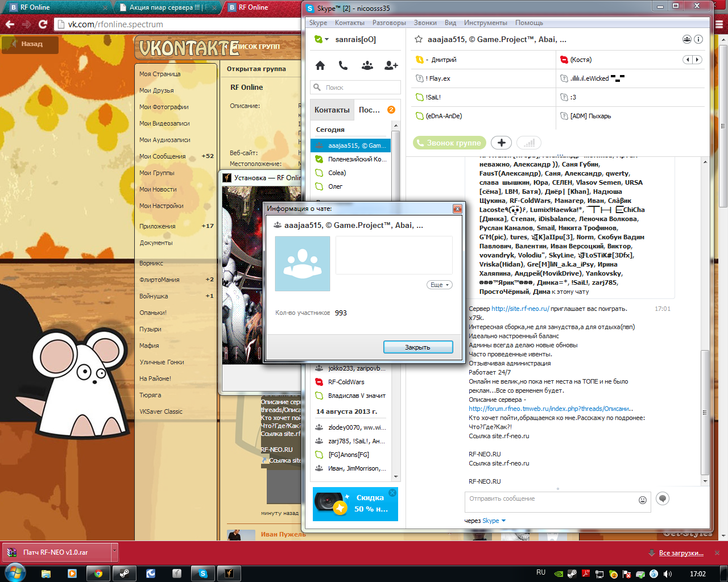Viewport: 728px width, 582px height.
Task: Switch to the Контакты tab in Skype sidebar
Action: point(332,110)
